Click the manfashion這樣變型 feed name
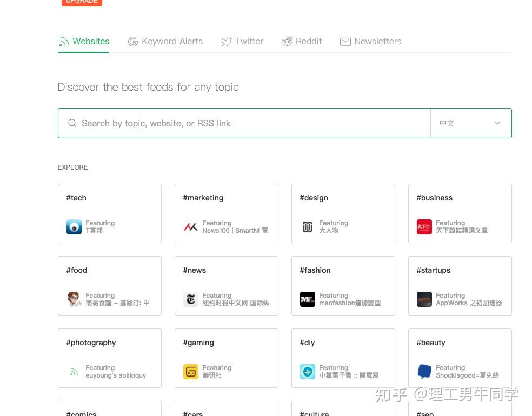The width and height of the screenshot is (532, 416). tap(350, 303)
